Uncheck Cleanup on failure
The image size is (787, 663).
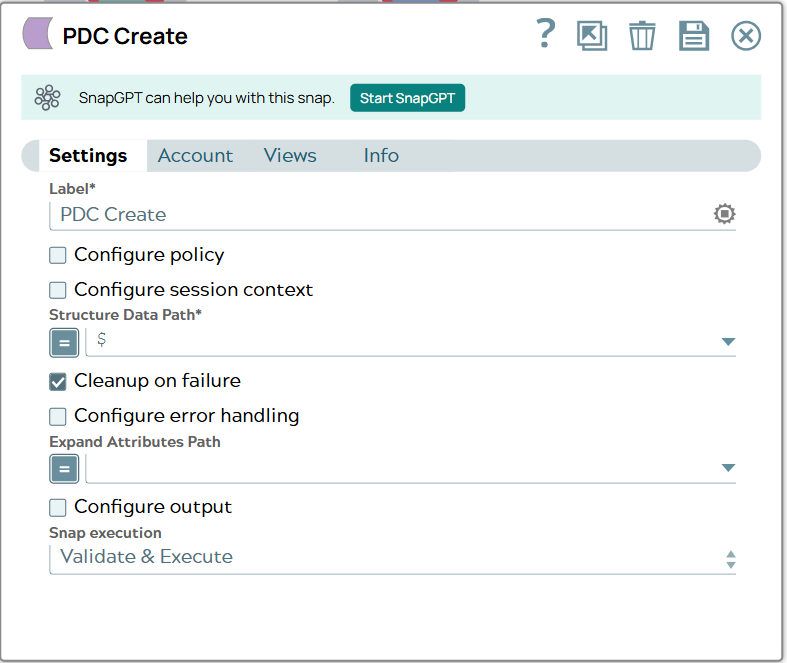point(58,381)
